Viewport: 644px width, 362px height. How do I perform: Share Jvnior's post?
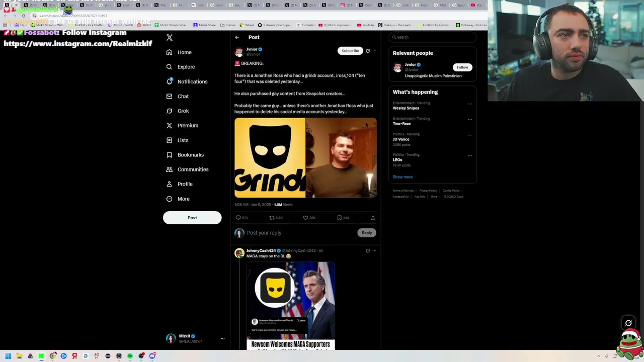tap(373, 218)
